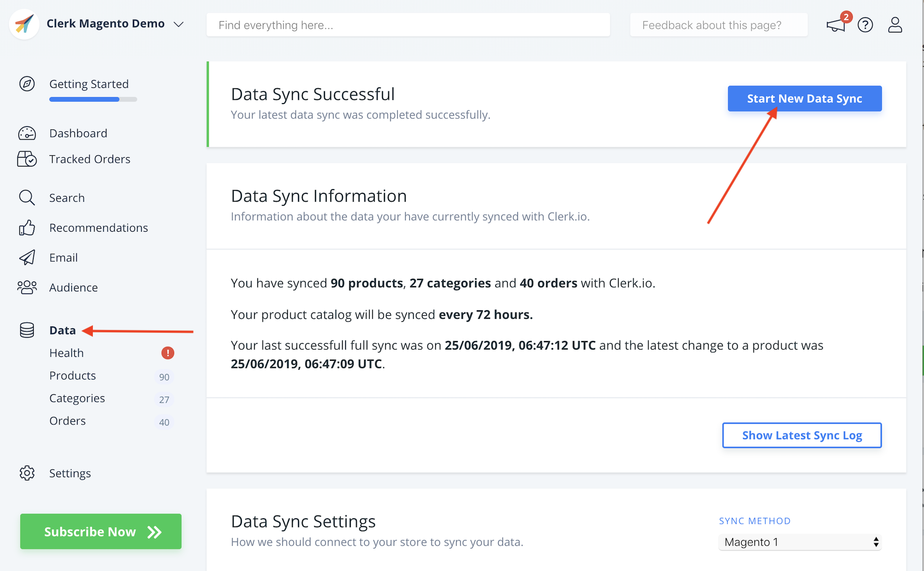Screen dimensions: 924x571
Task: Click the Data database icon
Action: coord(27,330)
